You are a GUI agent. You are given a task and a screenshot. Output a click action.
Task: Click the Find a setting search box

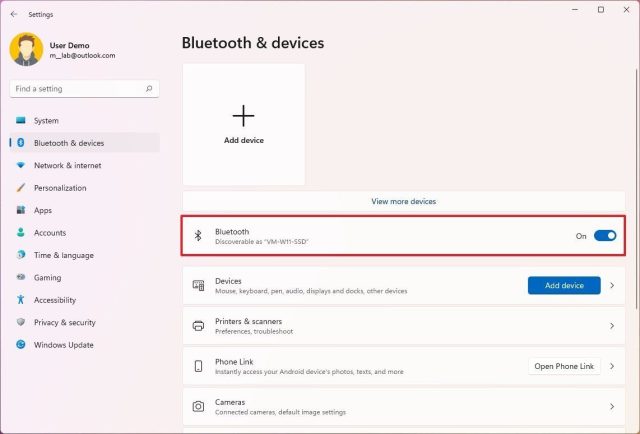point(84,89)
